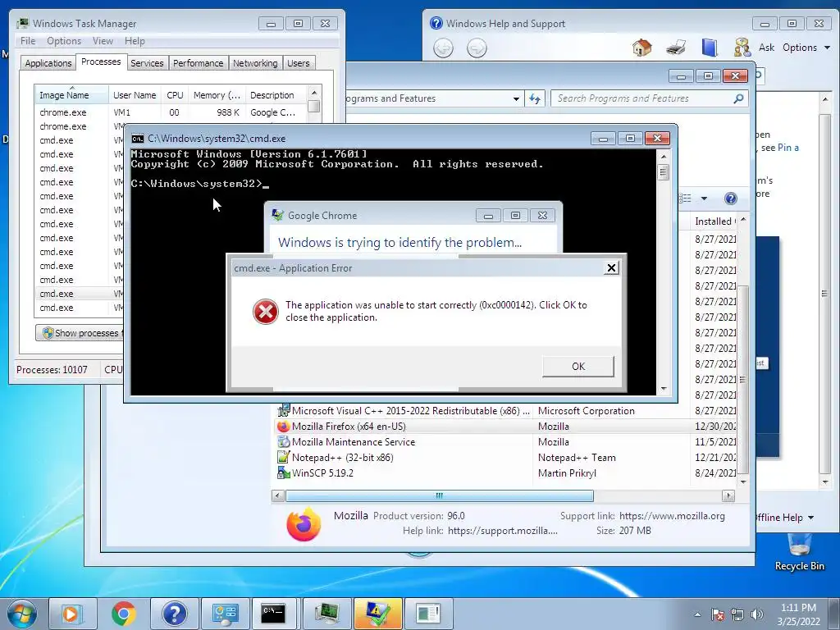Click the Home icon in Help and Support
The height and width of the screenshot is (630, 840).
[x=641, y=48]
